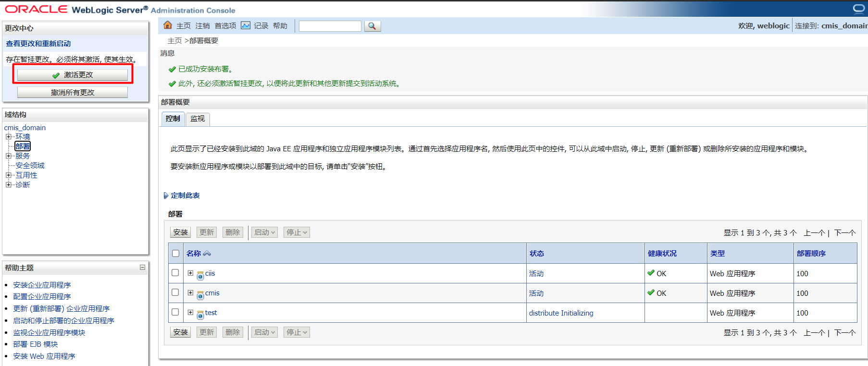Click the sort arrow next to 名称
The height and width of the screenshot is (366, 868).
click(x=207, y=254)
